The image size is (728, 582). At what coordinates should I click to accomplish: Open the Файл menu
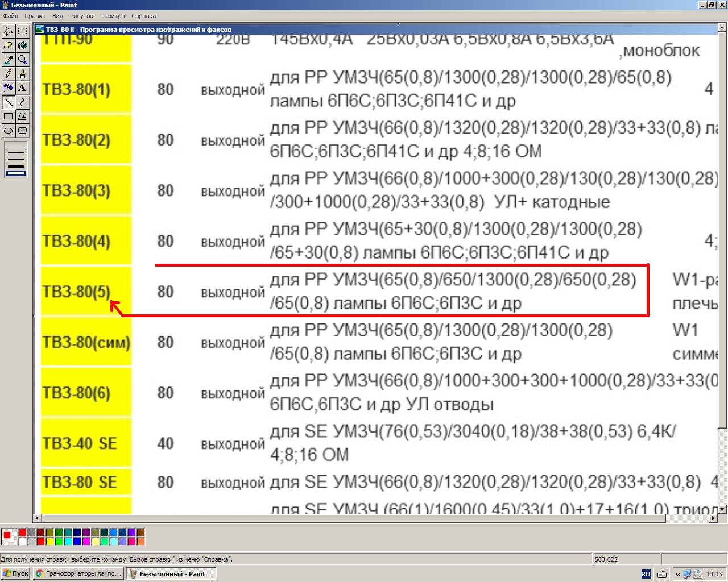coord(10,16)
